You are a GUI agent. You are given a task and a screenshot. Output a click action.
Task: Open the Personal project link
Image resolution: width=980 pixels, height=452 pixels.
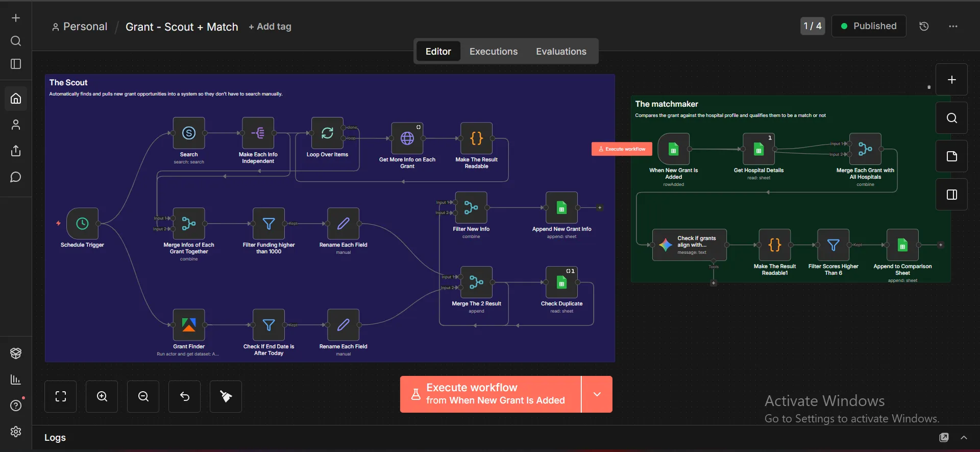(80, 27)
